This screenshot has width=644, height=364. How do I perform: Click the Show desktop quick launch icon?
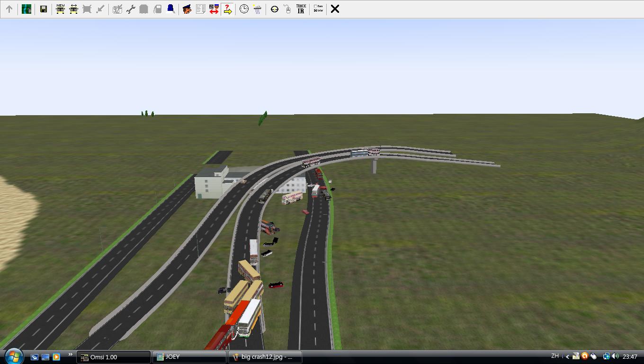point(45,357)
